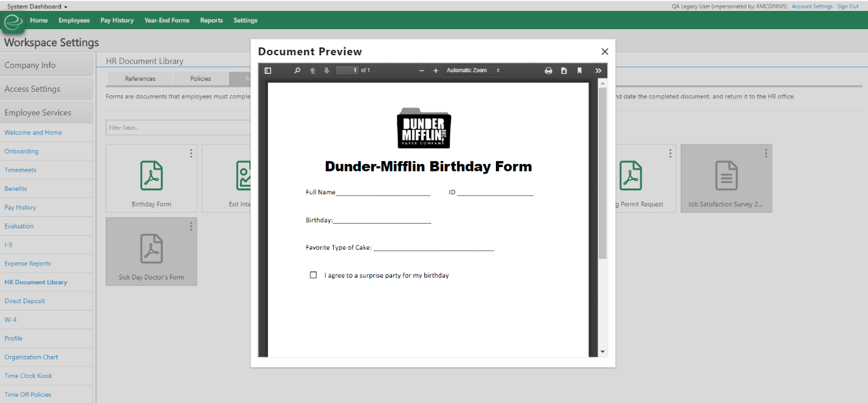
Task: Download the previewed PDF
Action: point(564,70)
